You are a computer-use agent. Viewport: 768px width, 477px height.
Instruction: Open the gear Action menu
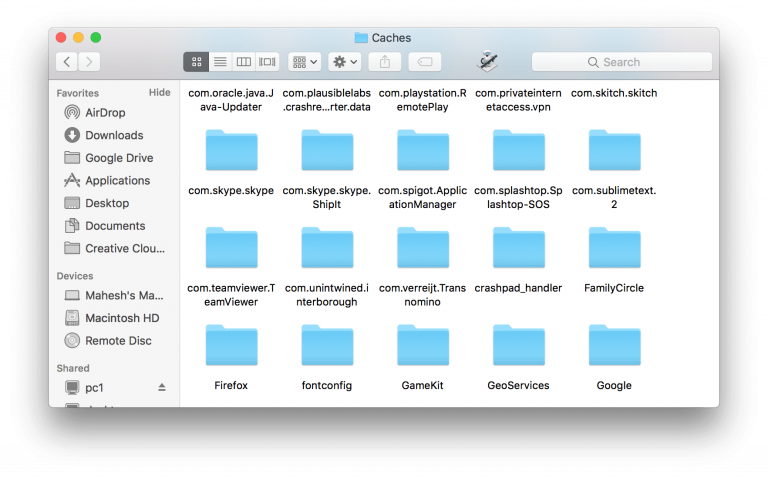345,62
